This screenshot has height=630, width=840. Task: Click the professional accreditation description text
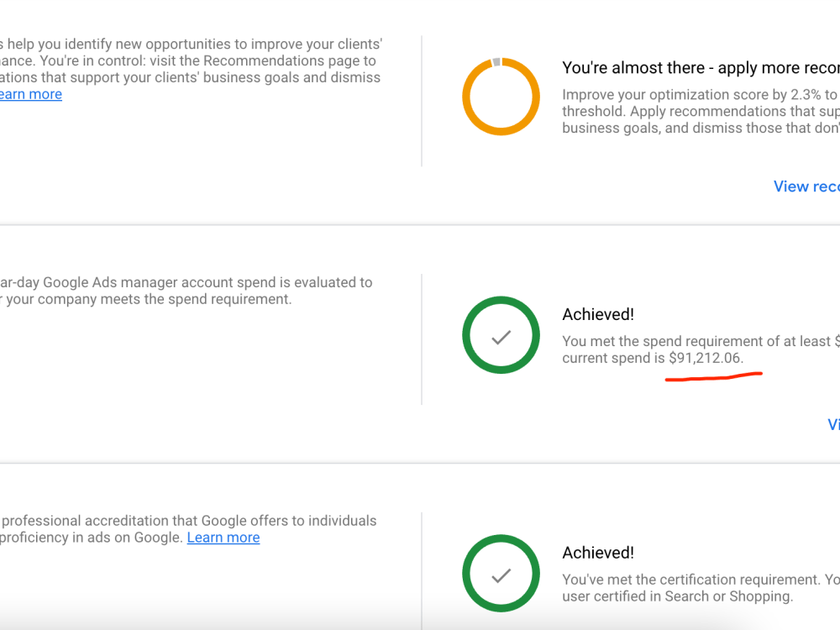[188, 528]
